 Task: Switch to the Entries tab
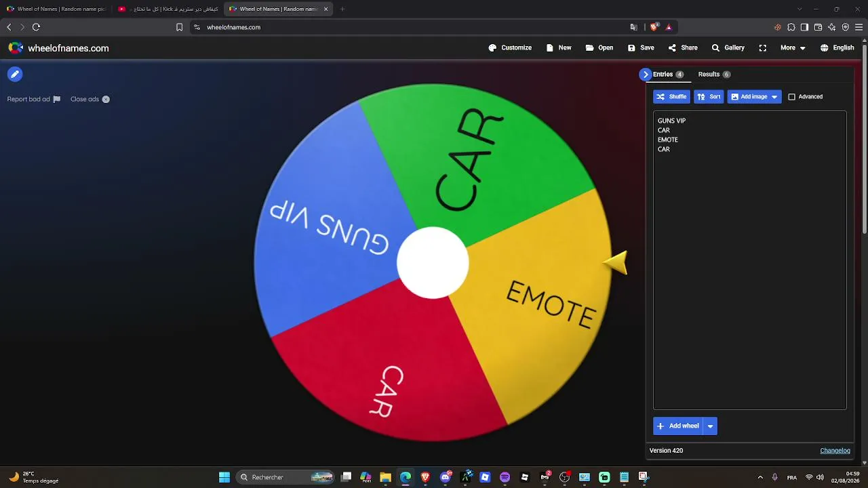[x=668, y=75]
